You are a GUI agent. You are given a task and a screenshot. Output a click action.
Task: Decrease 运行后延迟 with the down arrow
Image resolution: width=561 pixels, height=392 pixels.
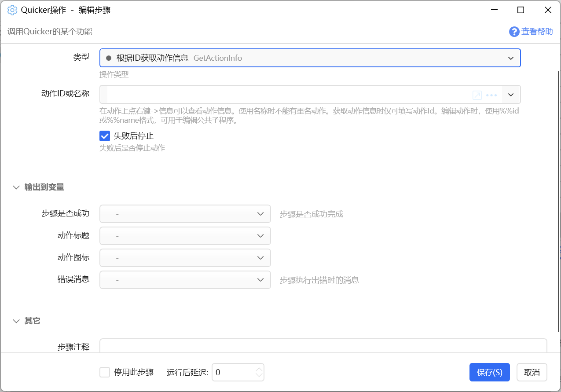click(259, 376)
